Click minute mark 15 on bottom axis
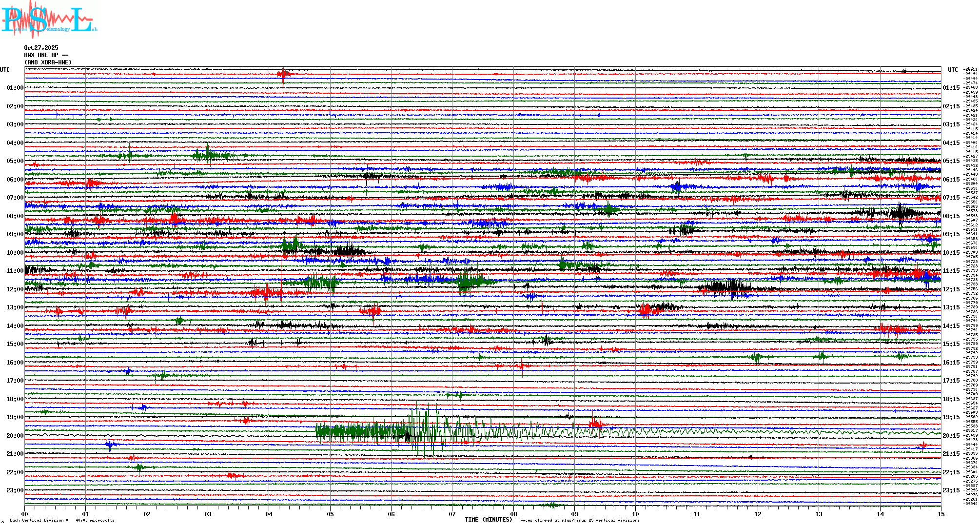Viewport: 980px width, 527px height. click(x=941, y=514)
